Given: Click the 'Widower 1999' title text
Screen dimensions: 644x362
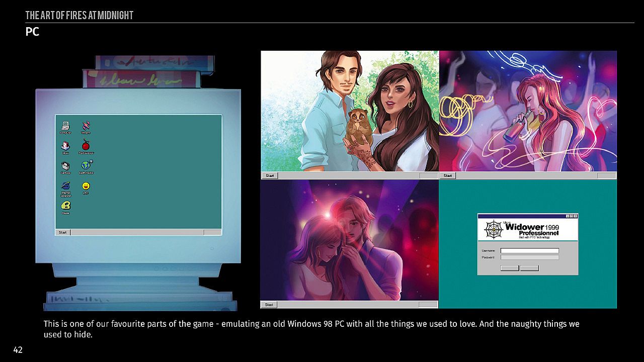Looking at the screenshot, I should pos(532,227).
